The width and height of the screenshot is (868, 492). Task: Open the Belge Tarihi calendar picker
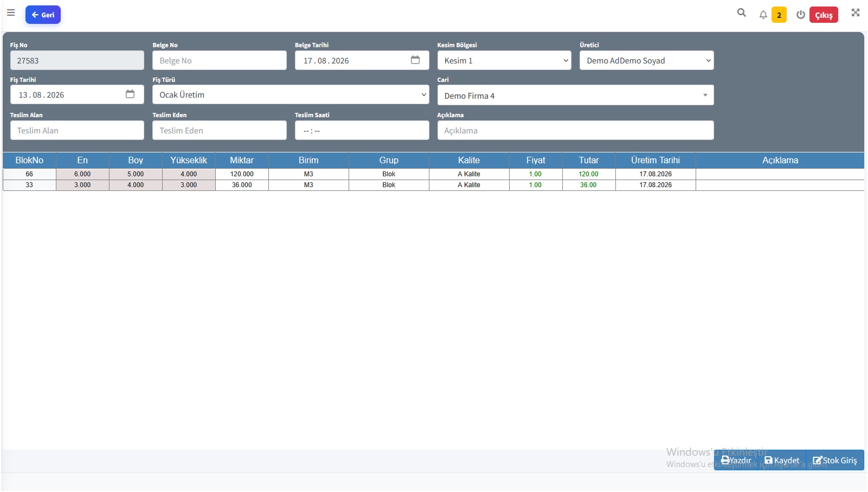tap(415, 60)
